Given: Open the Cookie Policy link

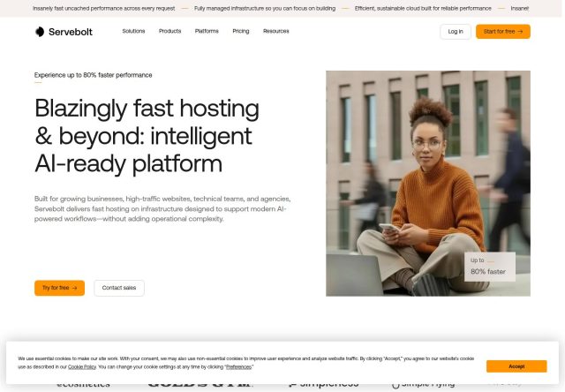Looking at the screenshot, I should [x=82, y=366].
